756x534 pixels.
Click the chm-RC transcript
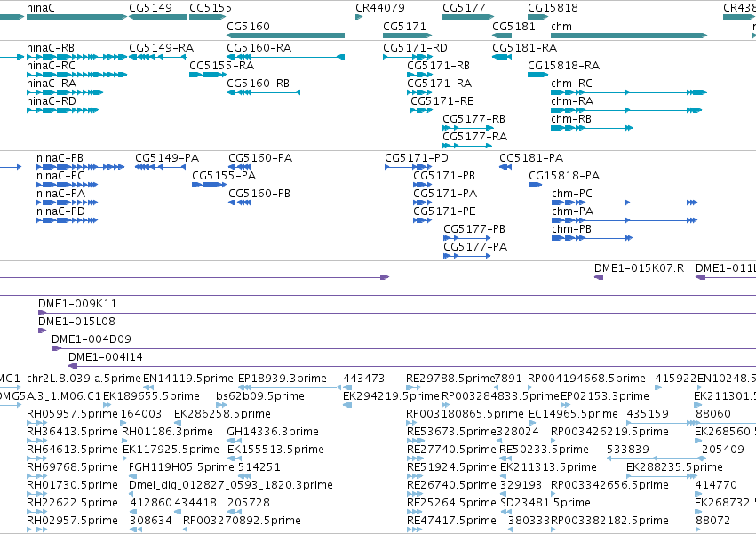(x=629, y=92)
